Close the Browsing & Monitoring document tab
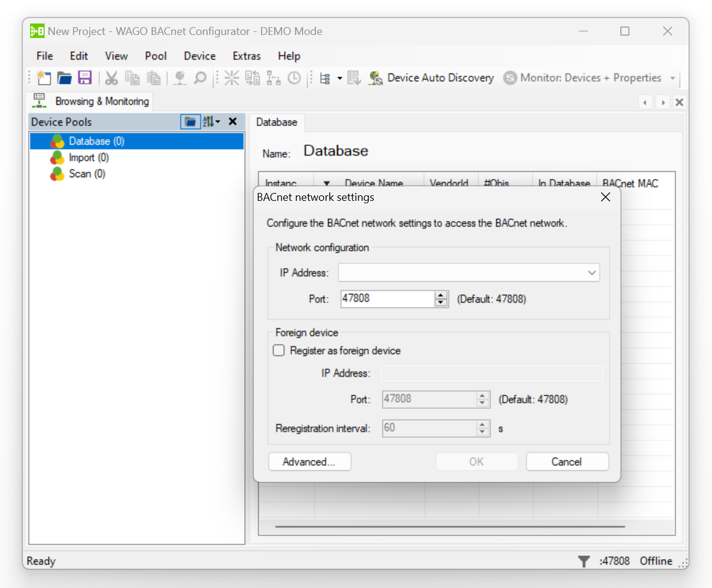 click(x=679, y=103)
